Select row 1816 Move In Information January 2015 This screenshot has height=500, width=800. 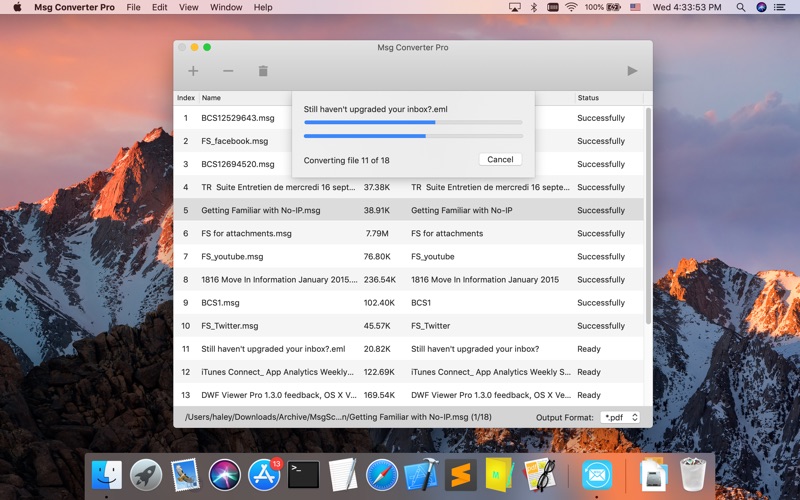(x=409, y=280)
